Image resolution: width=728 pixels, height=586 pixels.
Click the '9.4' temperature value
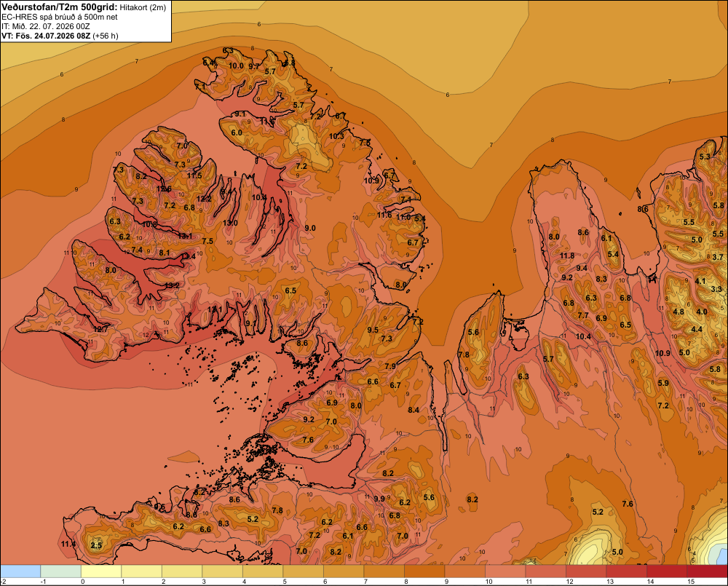582,268
